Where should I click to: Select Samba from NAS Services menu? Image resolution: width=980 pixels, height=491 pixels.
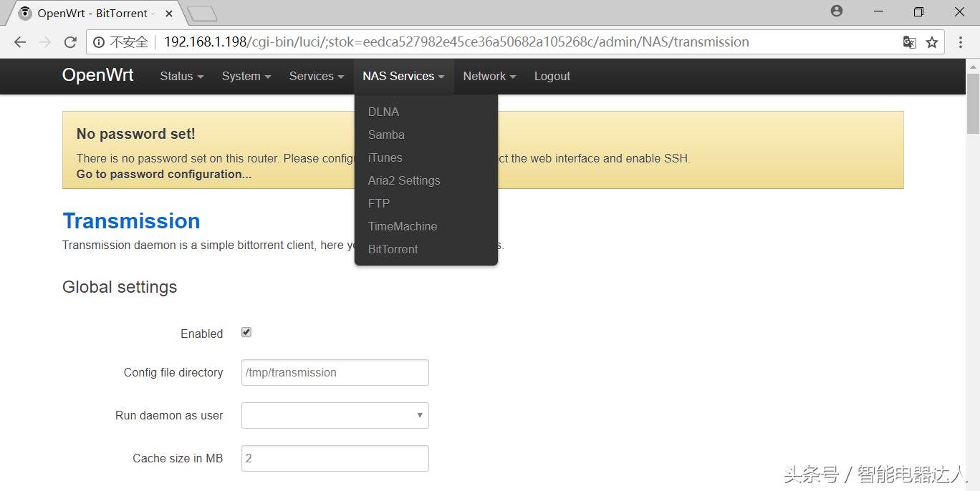[386, 135]
